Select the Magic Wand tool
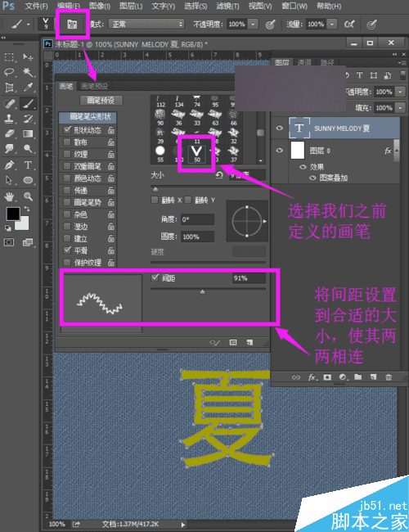409x532 pixels. pyautogui.click(x=28, y=72)
